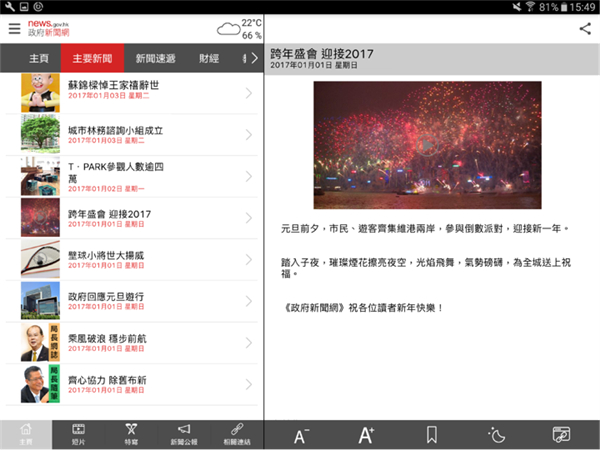600x450 pixels.
Task: Tap the article headline 跨年盛會 迎接2017
Action: 322,54
